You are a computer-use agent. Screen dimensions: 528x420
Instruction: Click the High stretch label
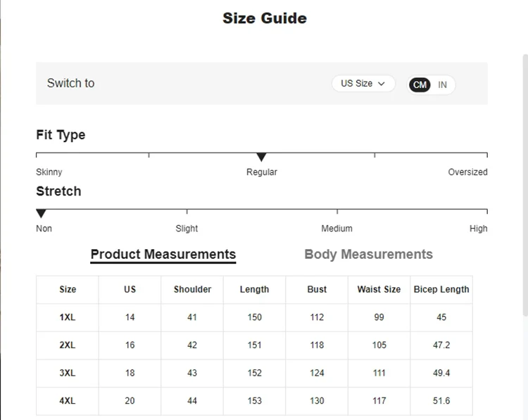click(479, 229)
